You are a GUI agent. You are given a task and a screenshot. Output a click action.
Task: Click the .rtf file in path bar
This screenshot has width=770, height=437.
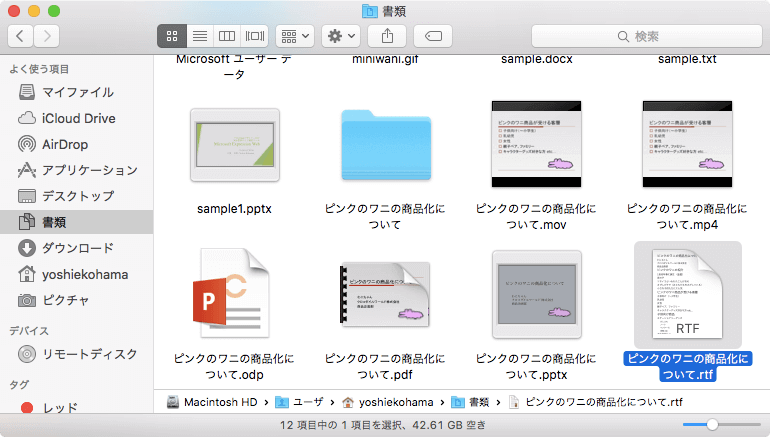pos(596,402)
